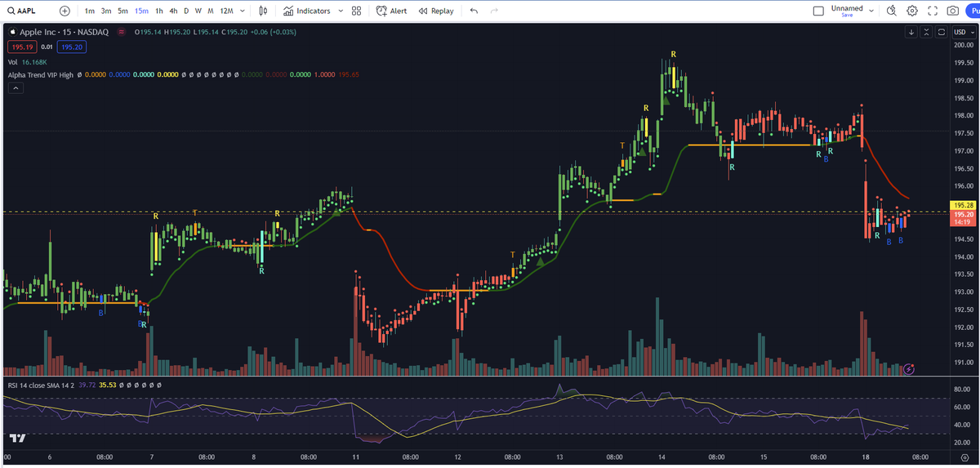Create a new Alert
The height and width of the screenshot is (468, 980).
pyautogui.click(x=391, y=11)
